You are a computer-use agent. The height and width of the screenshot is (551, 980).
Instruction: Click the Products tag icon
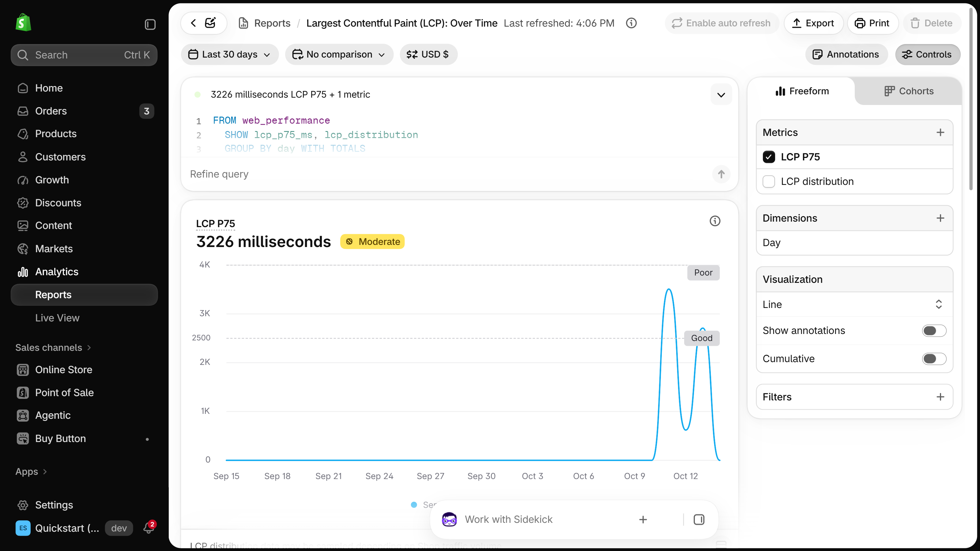pos(23,133)
